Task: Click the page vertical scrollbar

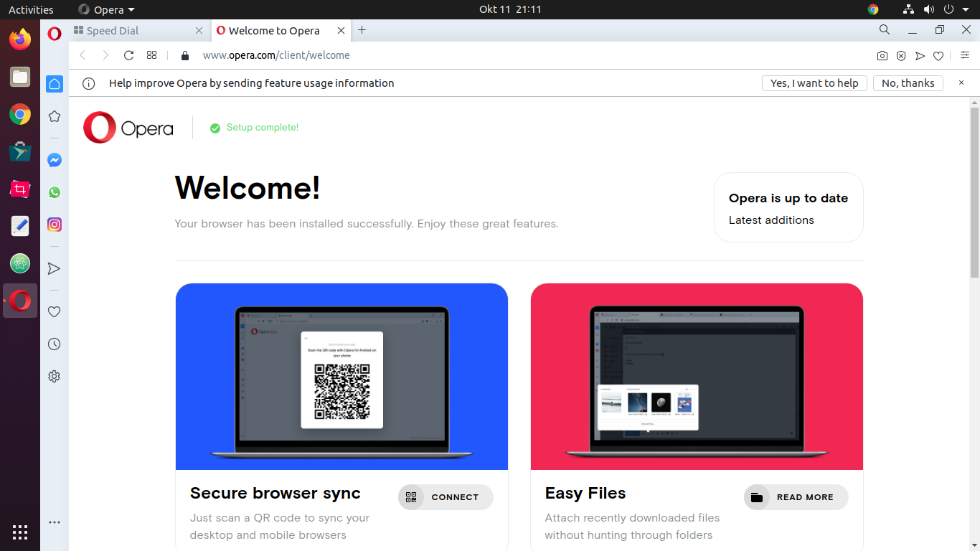Action: tap(974, 192)
